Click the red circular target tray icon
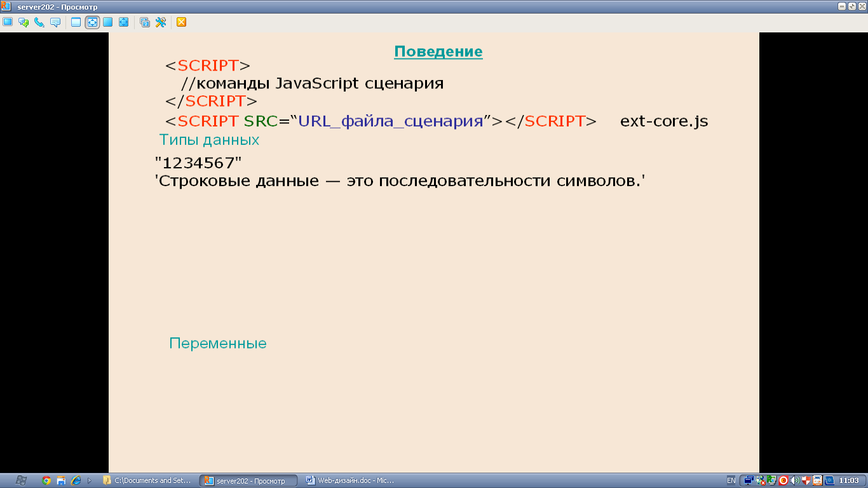Screen dimensions: 868x488 coord(783,480)
